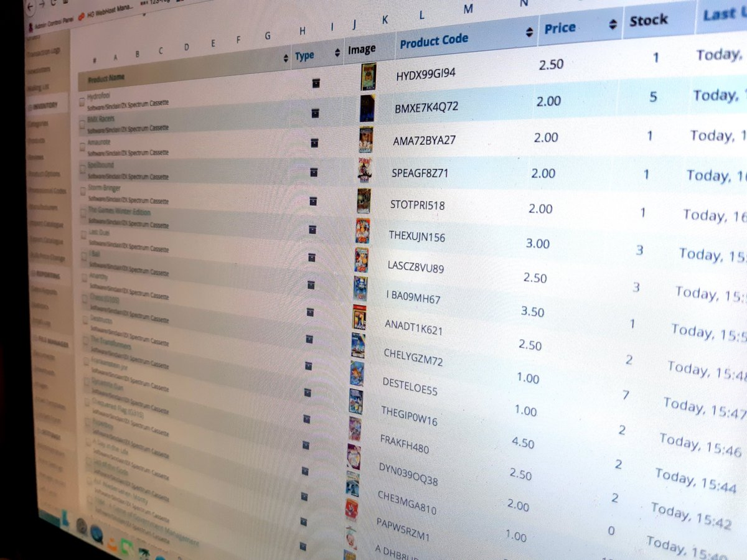Open Categories in the sidebar
Image resolution: width=747 pixels, height=560 pixels.
click(39, 124)
